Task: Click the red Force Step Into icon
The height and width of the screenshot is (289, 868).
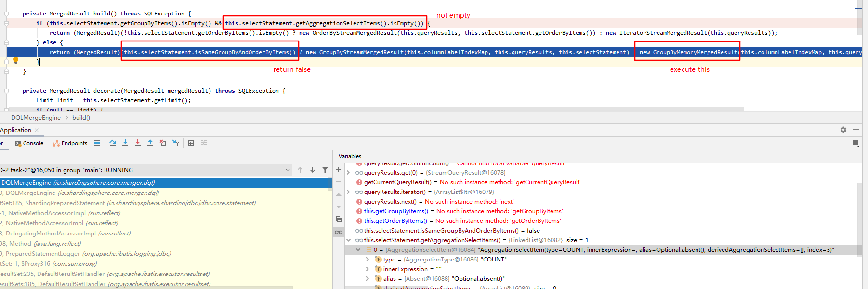Action: point(138,143)
